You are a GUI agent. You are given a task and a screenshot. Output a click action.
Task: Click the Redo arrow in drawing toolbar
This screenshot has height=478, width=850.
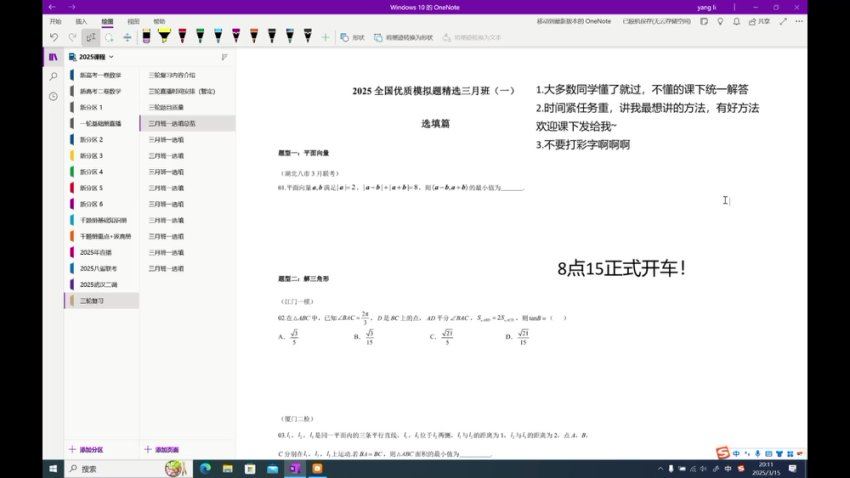pyautogui.click(x=72, y=37)
